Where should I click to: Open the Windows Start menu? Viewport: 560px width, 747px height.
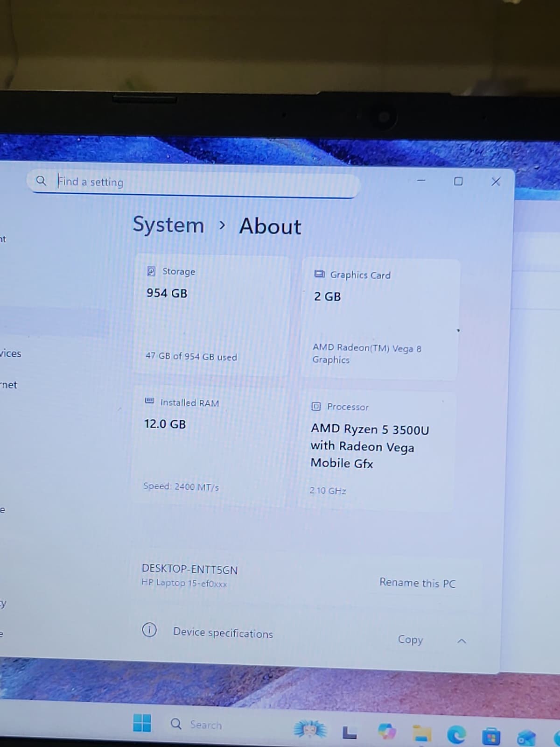(x=142, y=723)
